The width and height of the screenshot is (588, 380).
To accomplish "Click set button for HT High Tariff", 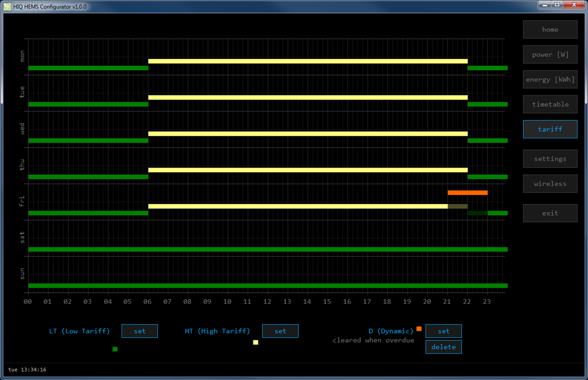I will point(280,331).
